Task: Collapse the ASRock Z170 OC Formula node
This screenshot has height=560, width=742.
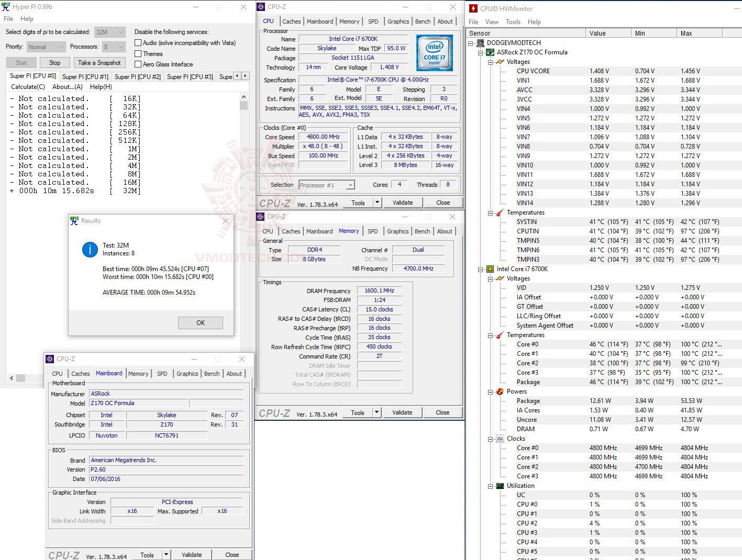Action: coord(480,52)
